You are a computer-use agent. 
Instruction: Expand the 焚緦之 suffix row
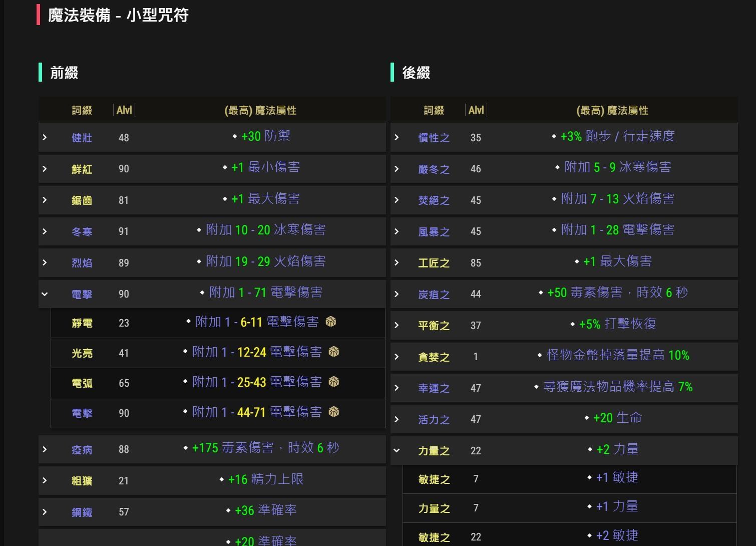[397, 200]
